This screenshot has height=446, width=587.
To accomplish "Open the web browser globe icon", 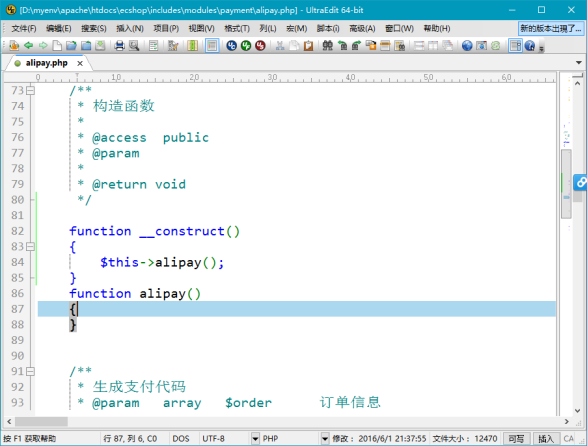I will point(467,46).
